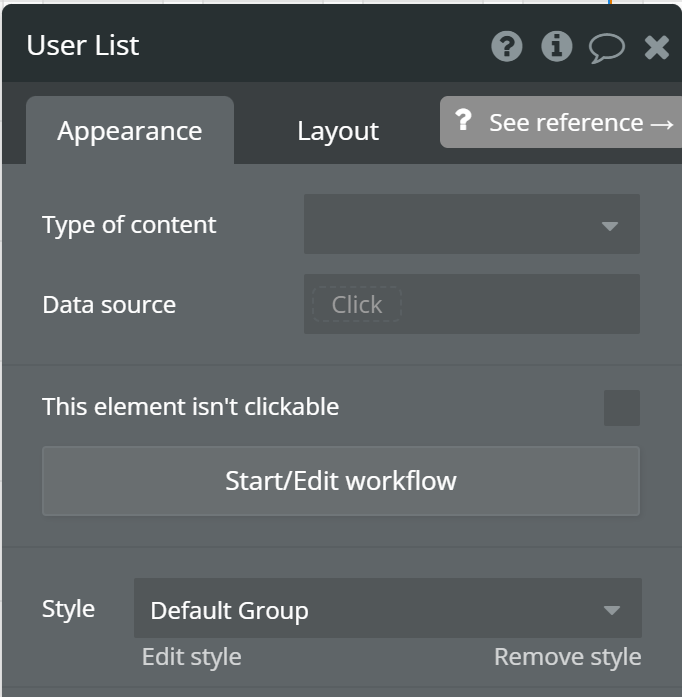
Task: Click empty area of Data source expression field
Action: click(520, 304)
